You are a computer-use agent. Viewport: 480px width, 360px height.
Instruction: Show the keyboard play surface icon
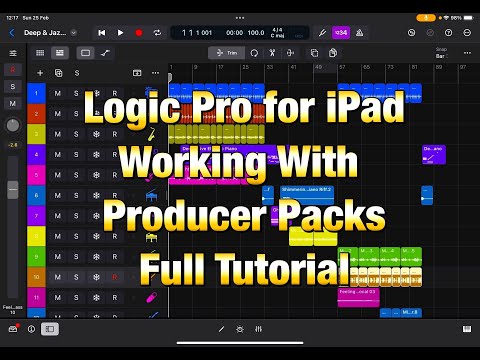tap(467, 329)
